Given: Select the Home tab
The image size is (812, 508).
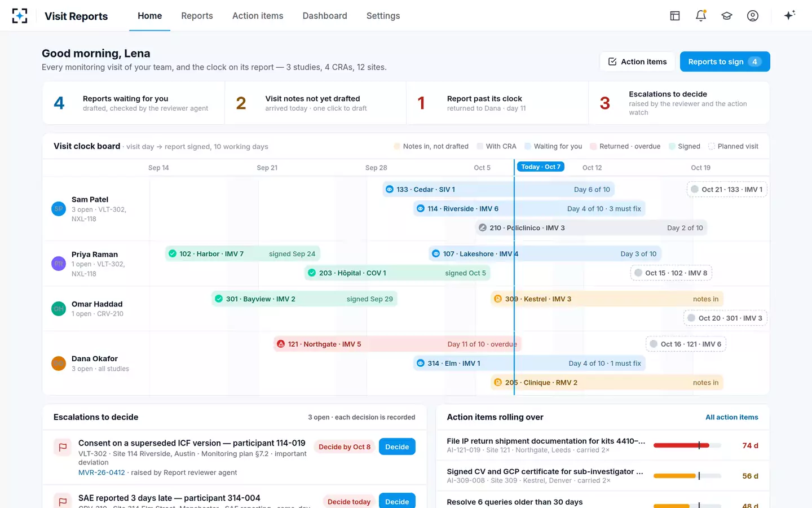Looking at the screenshot, I should pos(150,16).
